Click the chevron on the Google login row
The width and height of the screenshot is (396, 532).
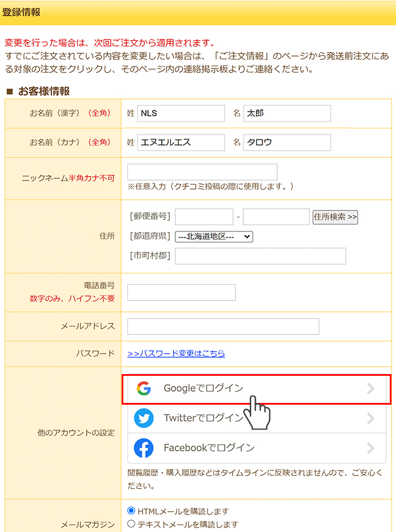click(371, 388)
